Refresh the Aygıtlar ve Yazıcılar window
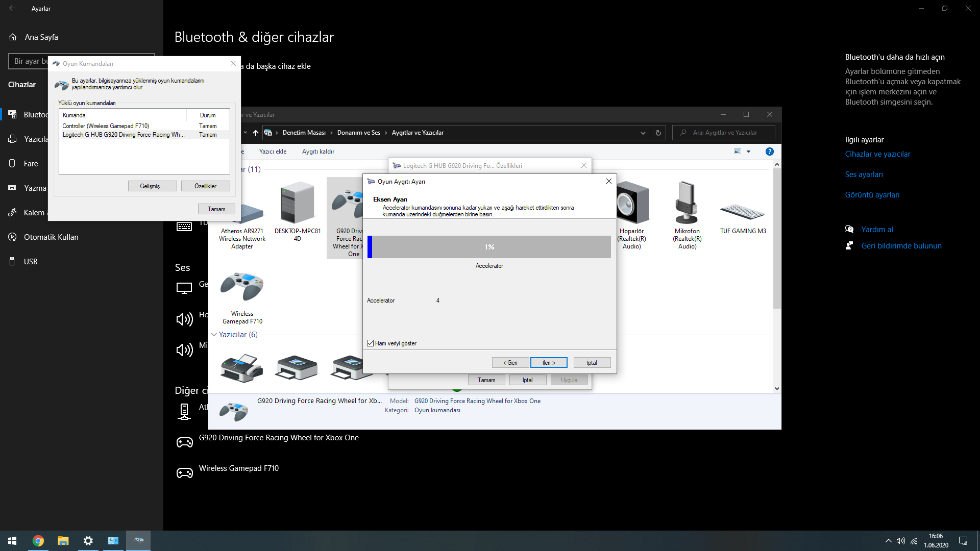The width and height of the screenshot is (980, 551). tap(658, 133)
